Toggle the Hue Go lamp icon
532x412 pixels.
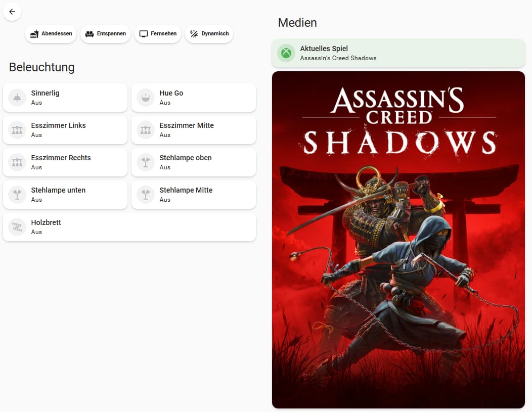[146, 98]
